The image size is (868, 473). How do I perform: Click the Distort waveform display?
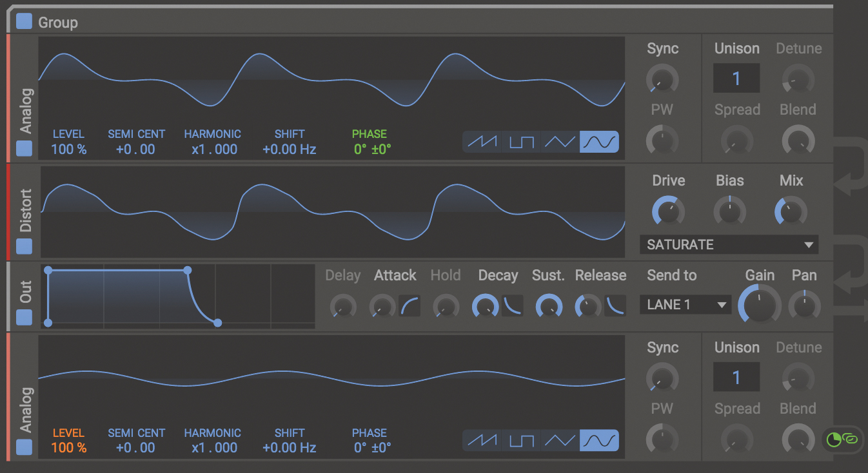(x=333, y=212)
